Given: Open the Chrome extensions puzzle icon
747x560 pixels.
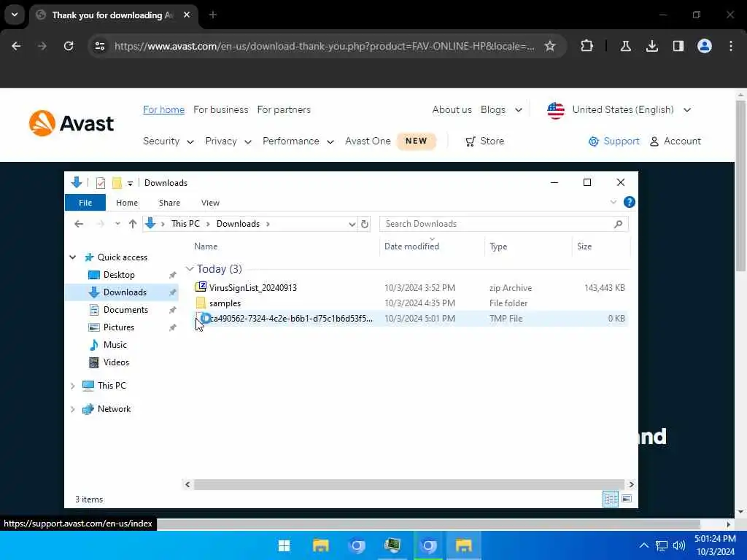Looking at the screenshot, I should (587, 46).
